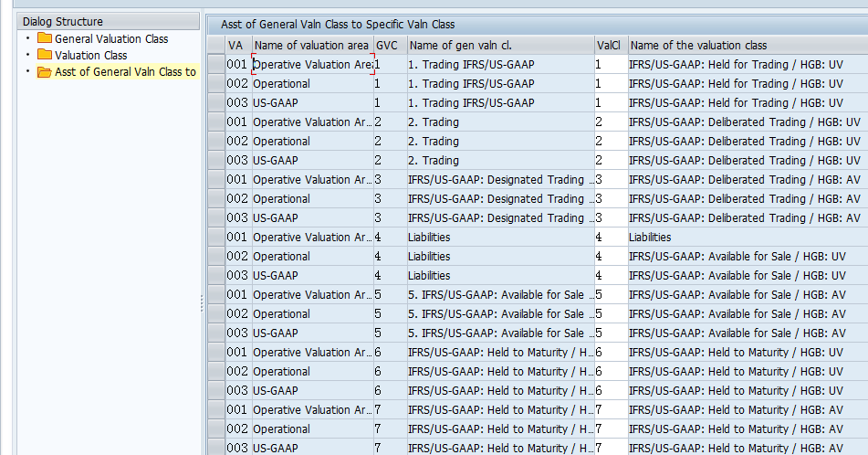The image size is (868, 455).
Task: Click the 1. Trading IFRS/US-GAAP cell in the 003 US-GAAP row
Action: pyautogui.click(x=471, y=103)
